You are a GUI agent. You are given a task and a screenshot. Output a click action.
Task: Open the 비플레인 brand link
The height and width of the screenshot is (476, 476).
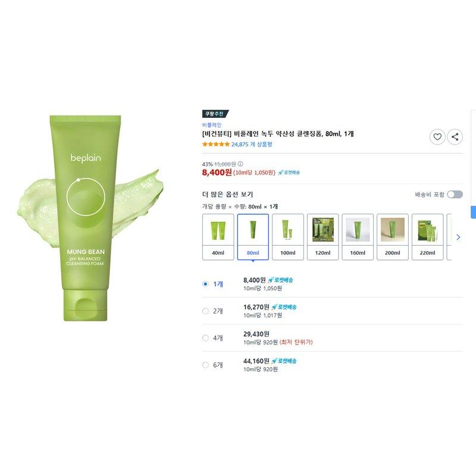point(212,125)
